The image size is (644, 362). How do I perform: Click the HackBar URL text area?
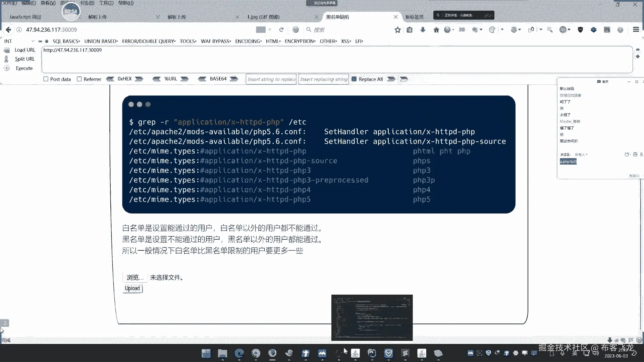point(335,60)
